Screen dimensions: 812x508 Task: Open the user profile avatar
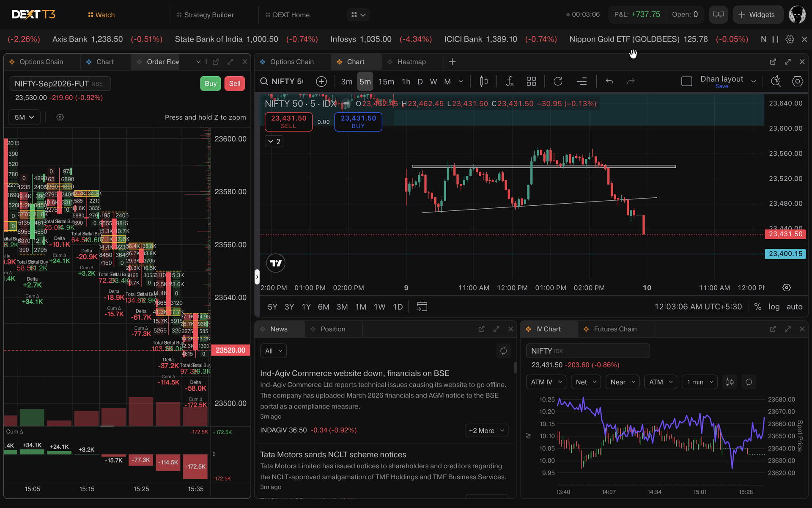click(797, 15)
